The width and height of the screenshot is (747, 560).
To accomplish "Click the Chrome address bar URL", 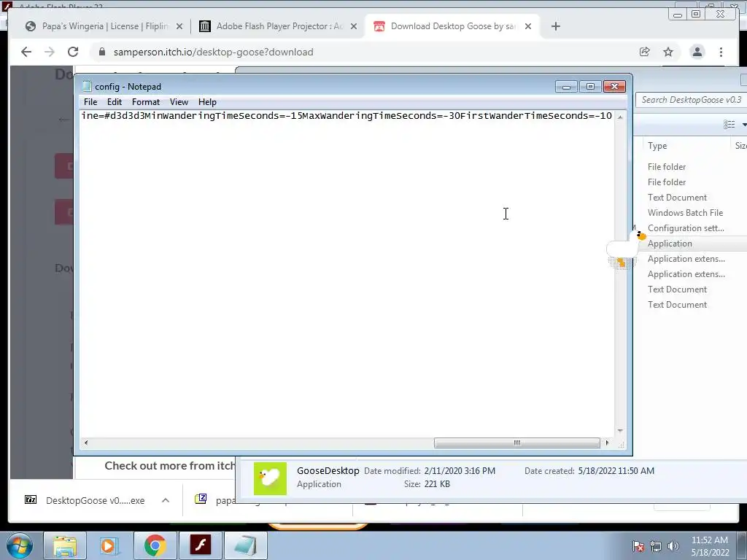I will pyautogui.click(x=214, y=52).
